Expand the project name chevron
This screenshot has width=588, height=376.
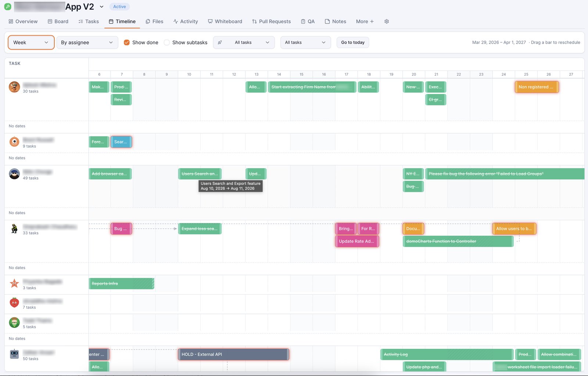[102, 7]
